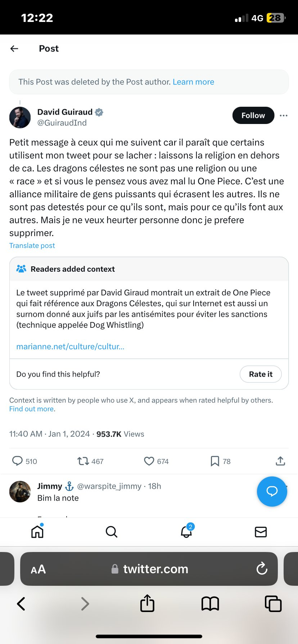Tap the back arrow beside Post

(14, 49)
